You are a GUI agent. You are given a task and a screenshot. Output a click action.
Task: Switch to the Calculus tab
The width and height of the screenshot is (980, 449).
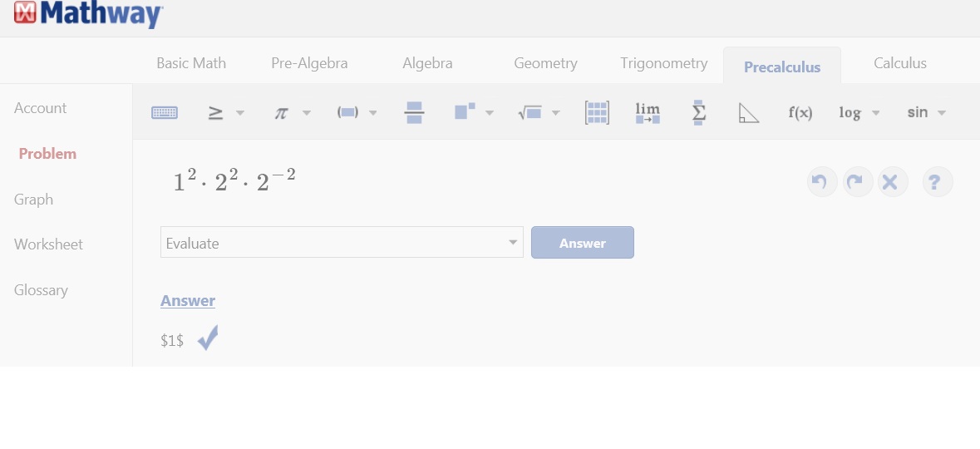900,63
